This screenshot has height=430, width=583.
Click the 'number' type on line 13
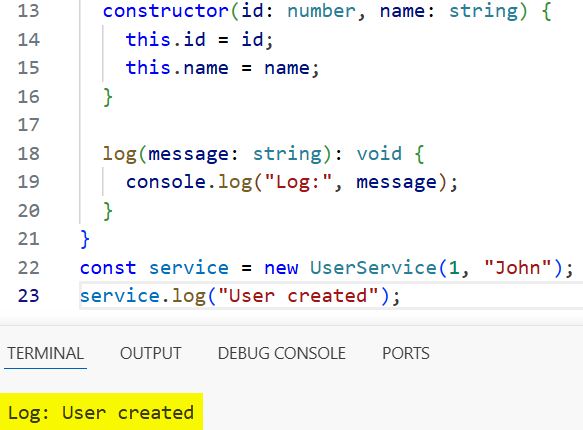(321, 10)
